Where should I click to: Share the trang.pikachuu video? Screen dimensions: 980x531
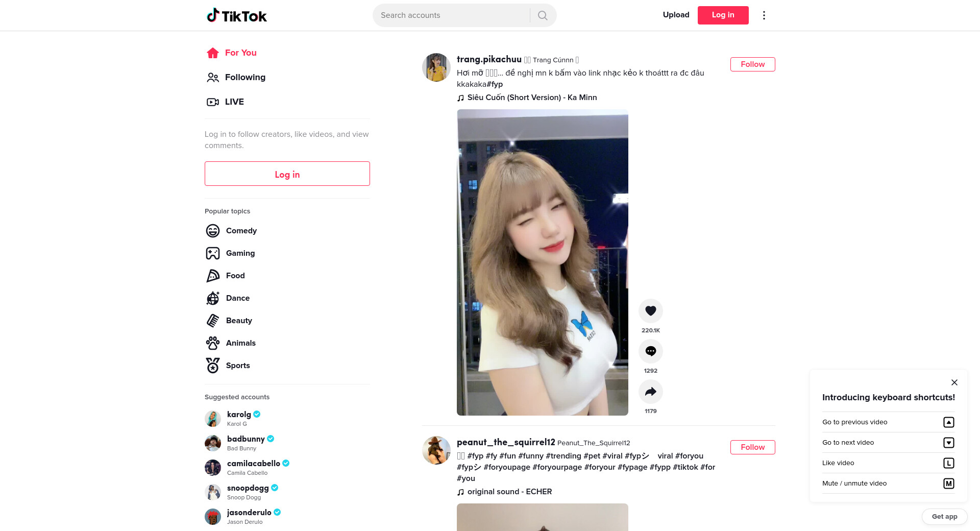tap(651, 392)
